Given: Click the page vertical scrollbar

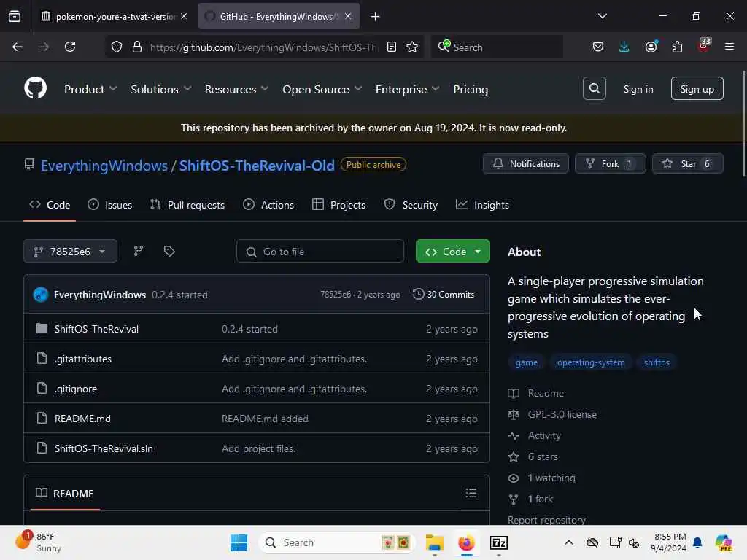Looking at the screenshot, I should tap(743, 124).
